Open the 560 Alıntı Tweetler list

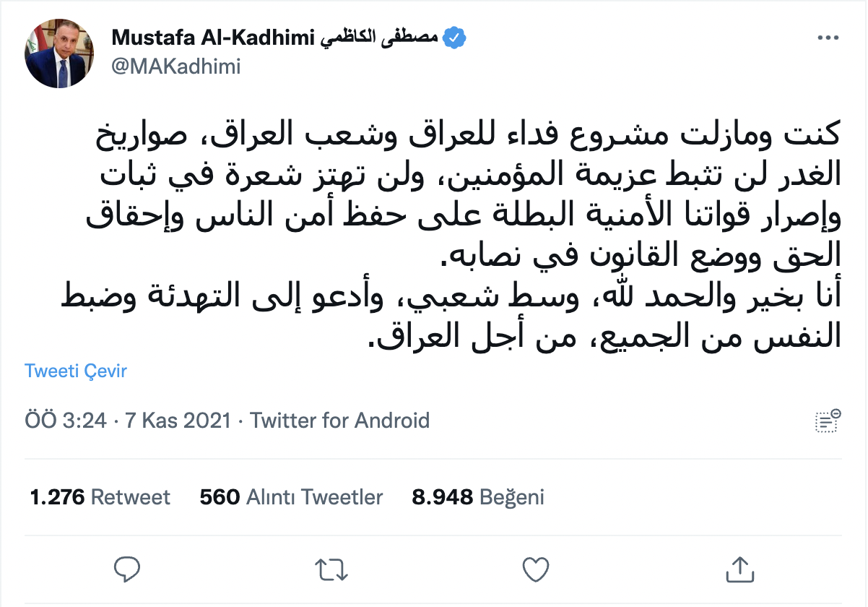[291, 497]
